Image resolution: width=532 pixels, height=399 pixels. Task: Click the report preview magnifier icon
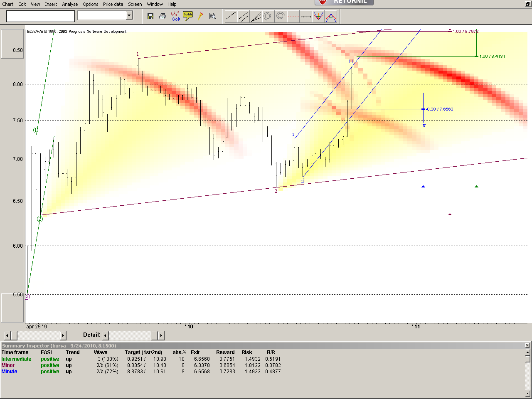[213, 16]
